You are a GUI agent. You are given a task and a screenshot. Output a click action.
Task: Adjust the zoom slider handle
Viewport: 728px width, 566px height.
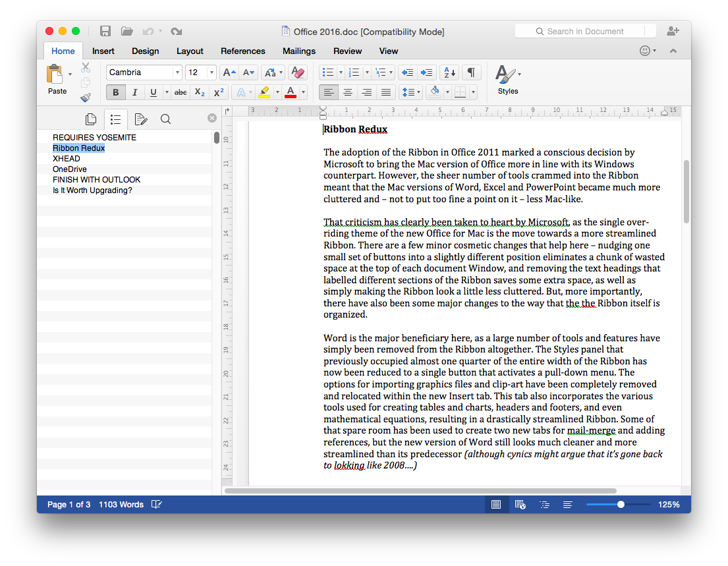621,504
